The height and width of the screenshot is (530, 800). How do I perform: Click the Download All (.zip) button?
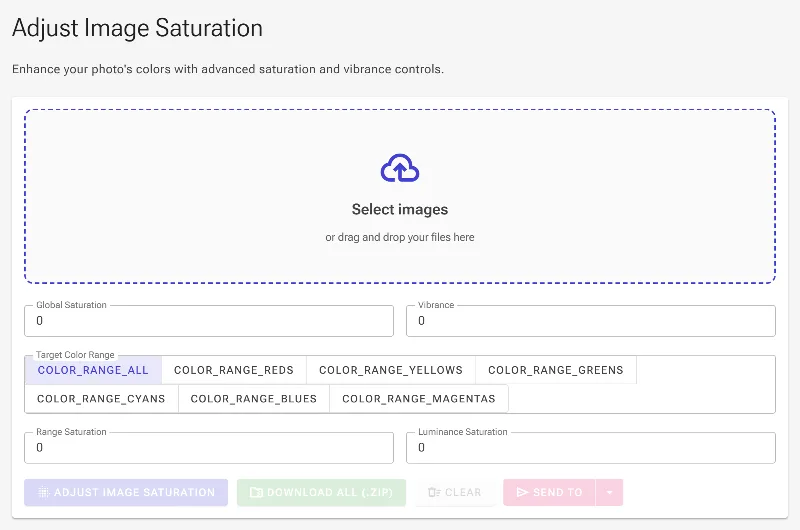point(321,492)
